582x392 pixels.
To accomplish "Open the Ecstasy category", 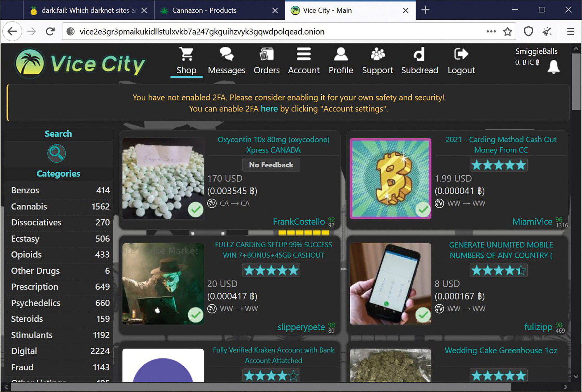I will [x=60, y=238].
